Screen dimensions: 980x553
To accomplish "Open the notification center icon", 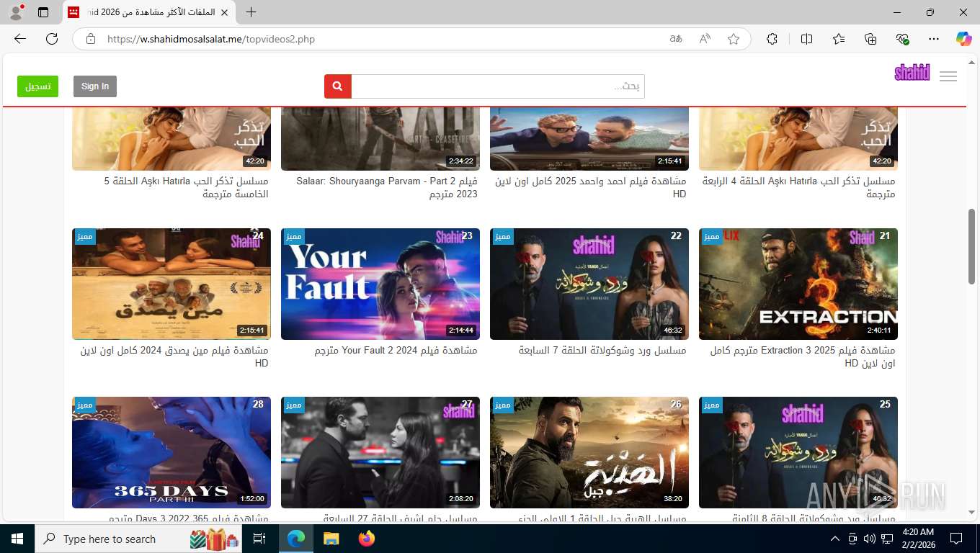I will [956, 539].
